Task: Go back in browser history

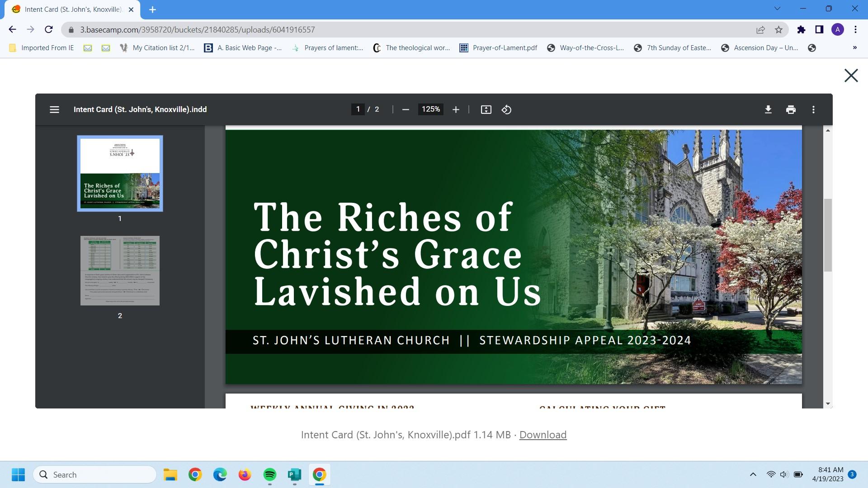Action: (12, 29)
